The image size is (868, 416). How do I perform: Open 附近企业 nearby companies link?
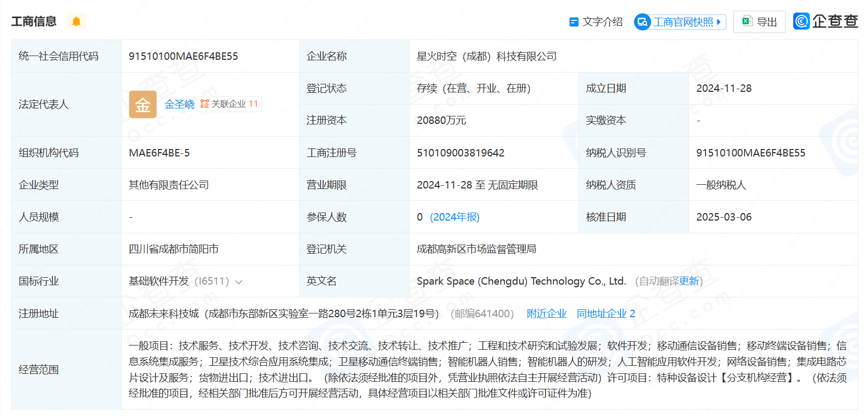click(546, 313)
